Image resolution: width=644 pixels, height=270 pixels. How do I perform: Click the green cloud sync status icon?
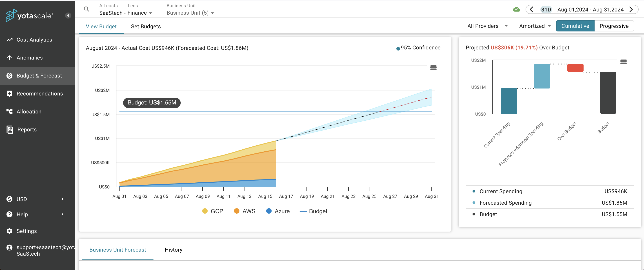517,10
